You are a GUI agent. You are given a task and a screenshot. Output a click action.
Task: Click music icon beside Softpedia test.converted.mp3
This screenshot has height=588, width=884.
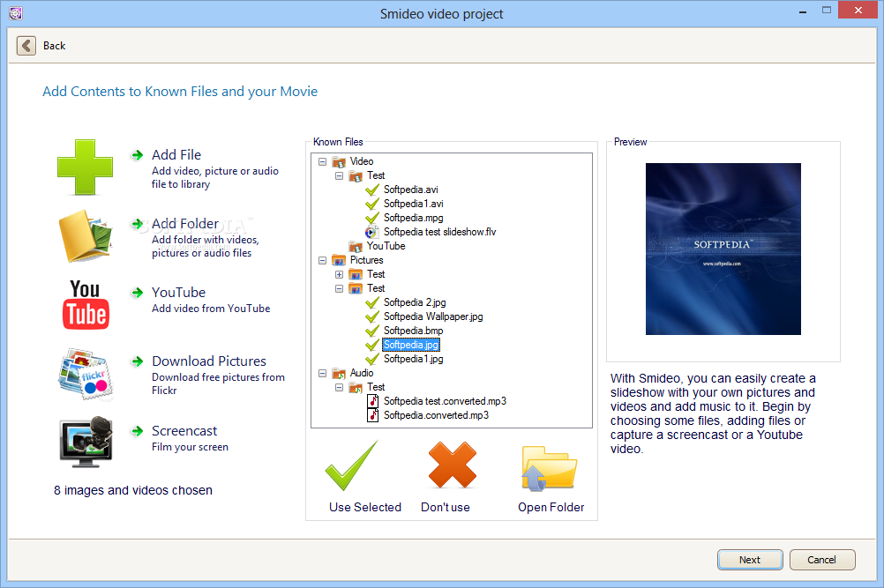[x=372, y=401]
